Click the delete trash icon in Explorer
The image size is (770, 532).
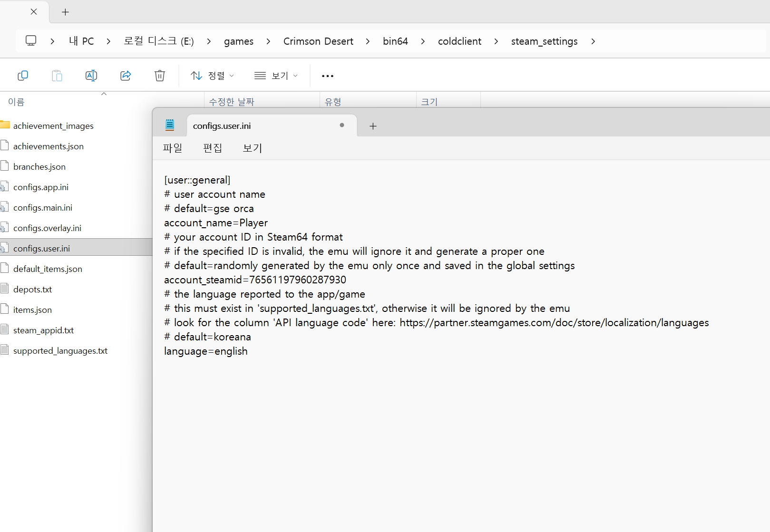coord(160,76)
